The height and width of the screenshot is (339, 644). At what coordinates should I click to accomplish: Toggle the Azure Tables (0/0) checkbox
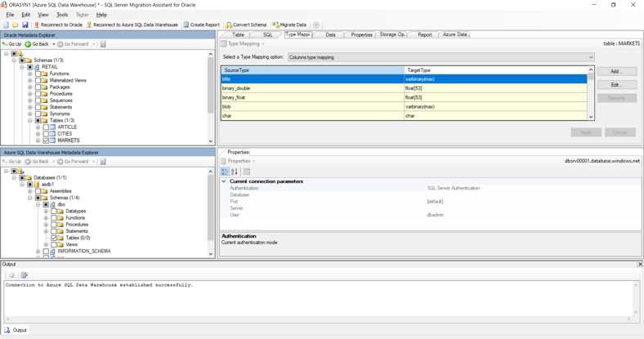coord(54,238)
